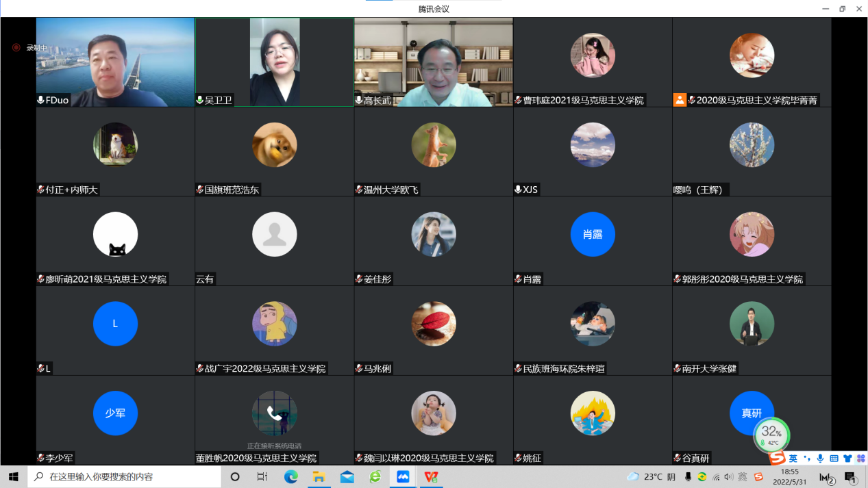Viewport: 868px width, 488px height.
Task: Click the taskbar volume icon
Action: point(728,476)
